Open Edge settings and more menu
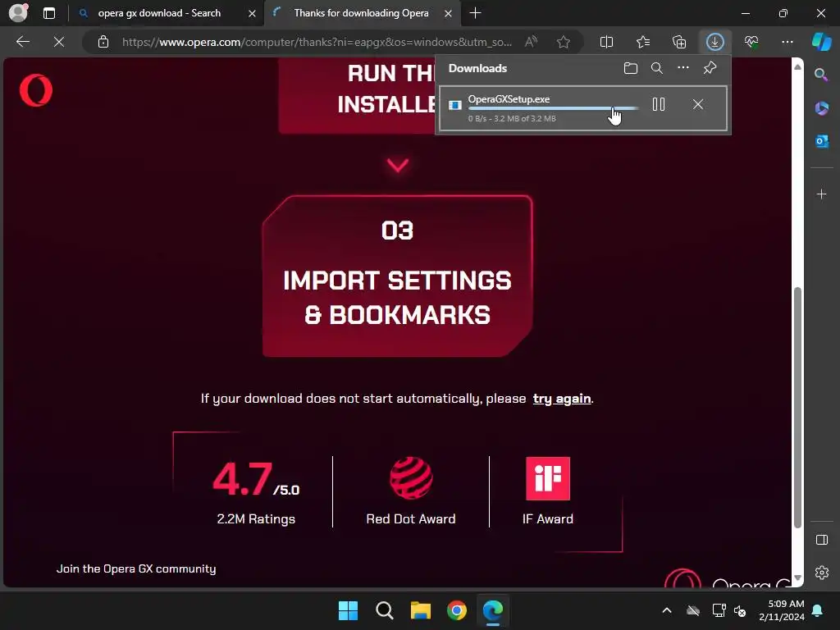This screenshot has height=630, width=840. pyautogui.click(x=787, y=42)
